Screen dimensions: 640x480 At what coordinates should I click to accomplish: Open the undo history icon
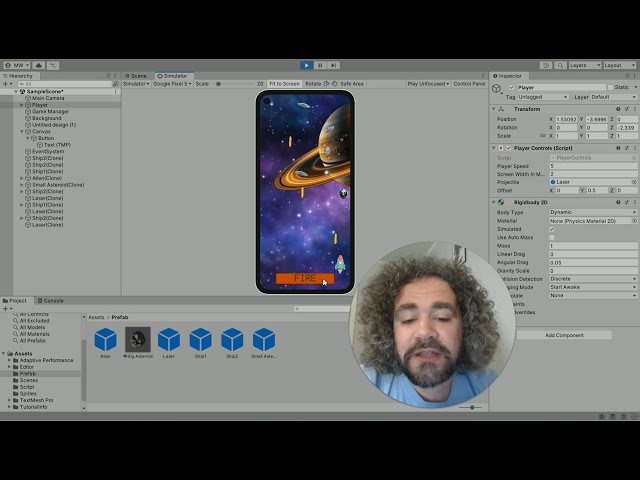click(546, 65)
